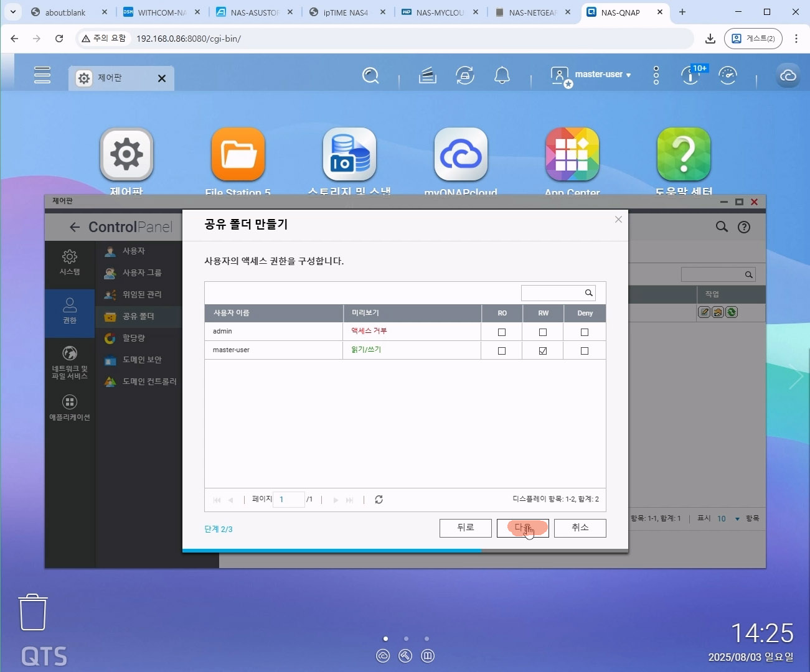Open the myQNAPcloud desktop icon

[x=461, y=155]
